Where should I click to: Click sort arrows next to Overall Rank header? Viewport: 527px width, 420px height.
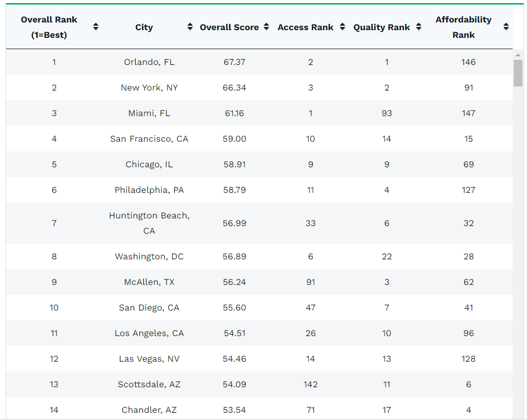pyautogui.click(x=96, y=27)
